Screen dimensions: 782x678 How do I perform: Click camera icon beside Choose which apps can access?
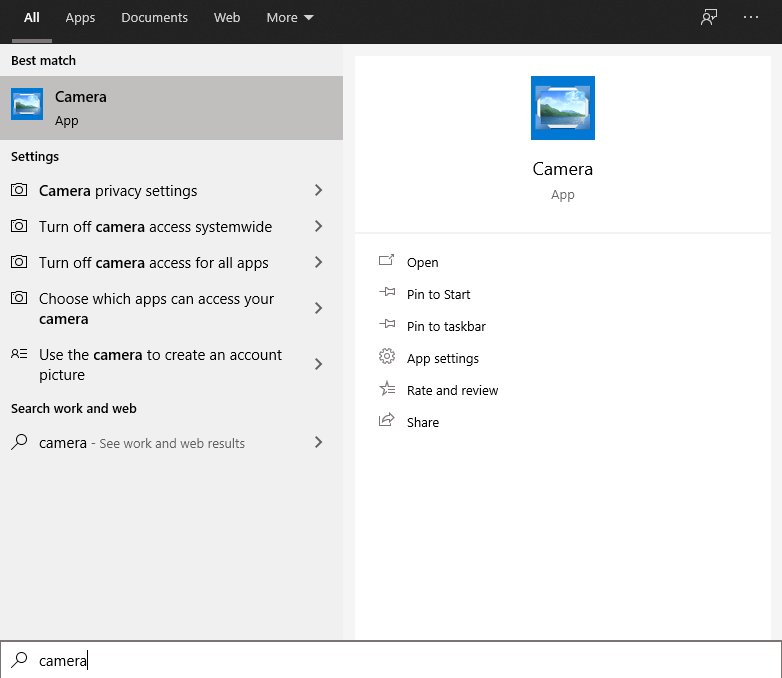19,298
